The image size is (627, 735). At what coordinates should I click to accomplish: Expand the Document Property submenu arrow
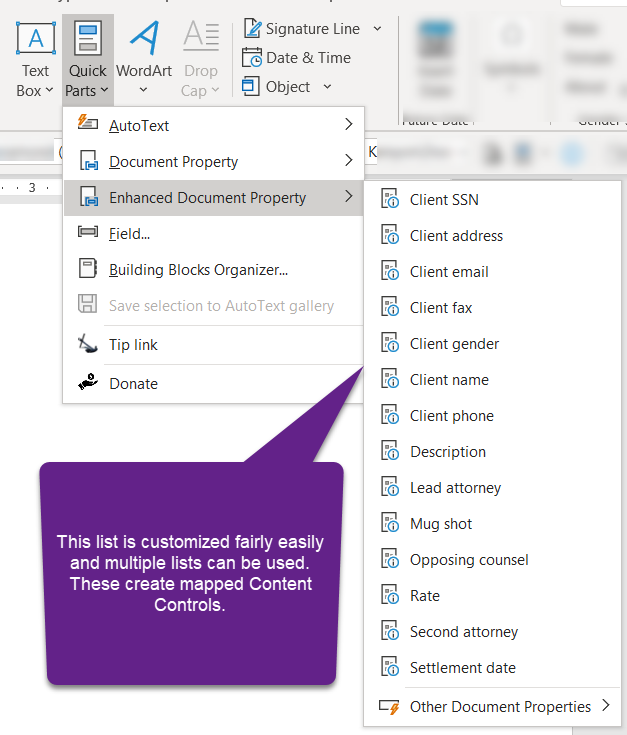tap(348, 160)
